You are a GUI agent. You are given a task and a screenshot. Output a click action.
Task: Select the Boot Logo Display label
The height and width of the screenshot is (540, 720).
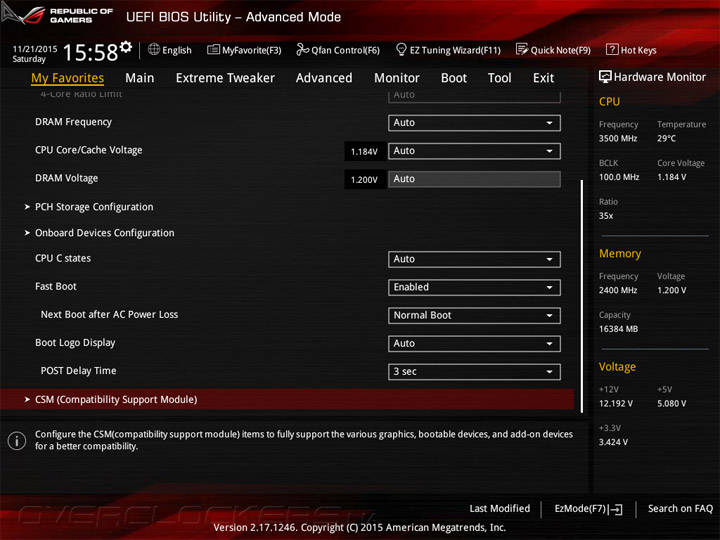75,343
